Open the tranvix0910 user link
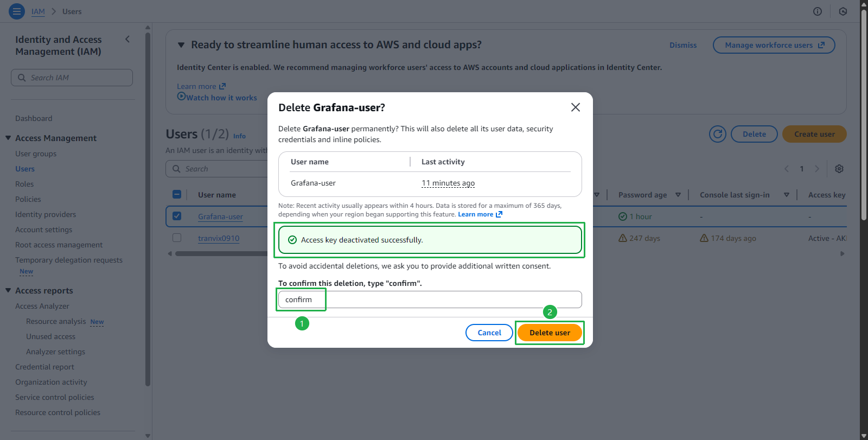Viewport: 868px width, 440px height. (x=219, y=238)
